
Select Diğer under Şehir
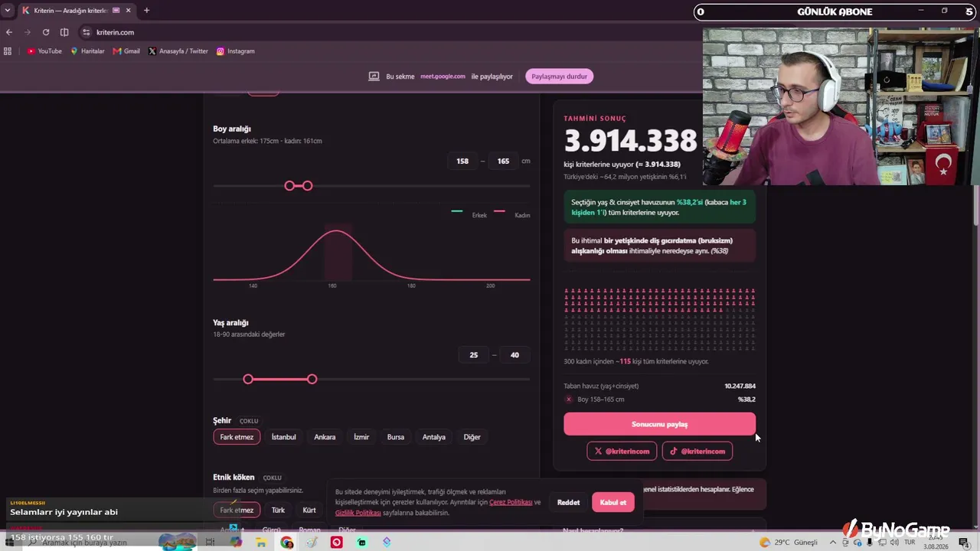[x=472, y=437]
